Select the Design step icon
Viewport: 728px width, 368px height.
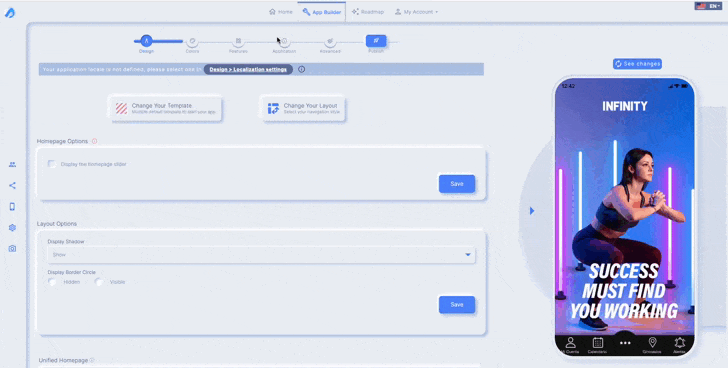click(146, 41)
